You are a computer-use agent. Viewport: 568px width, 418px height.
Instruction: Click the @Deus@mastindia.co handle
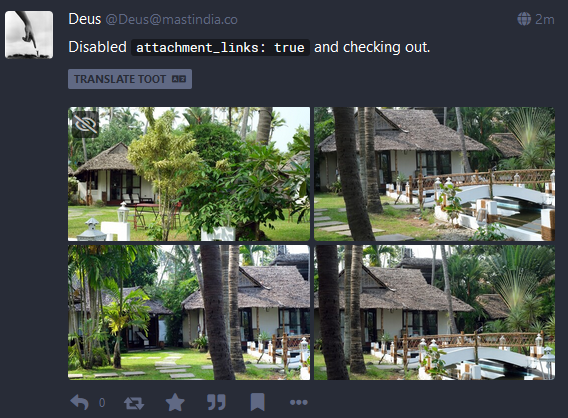pos(171,19)
